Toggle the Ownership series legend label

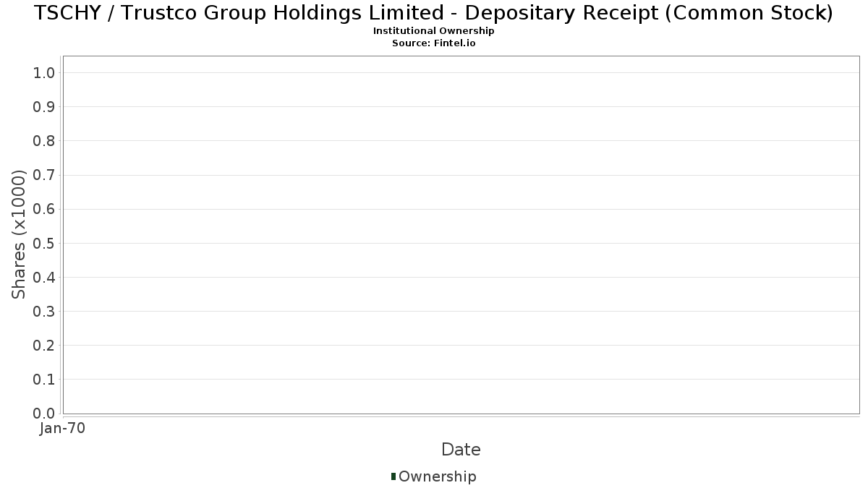pos(437,476)
